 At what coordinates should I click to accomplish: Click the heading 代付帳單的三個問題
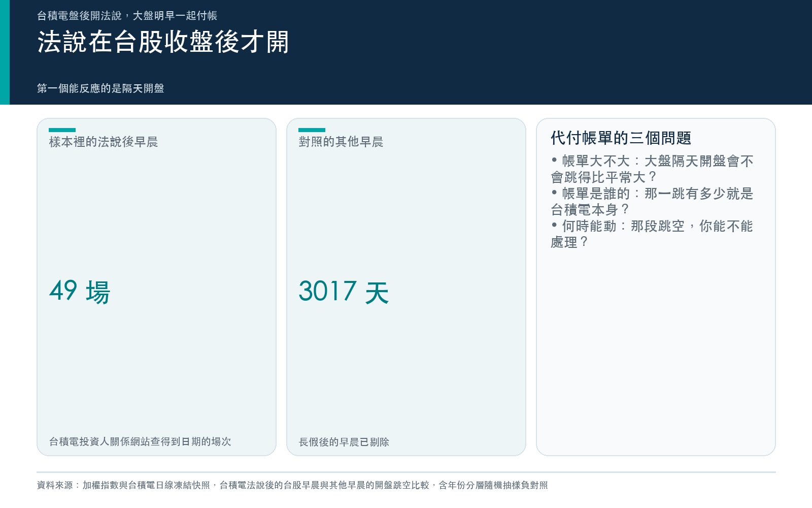coord(621,138)
